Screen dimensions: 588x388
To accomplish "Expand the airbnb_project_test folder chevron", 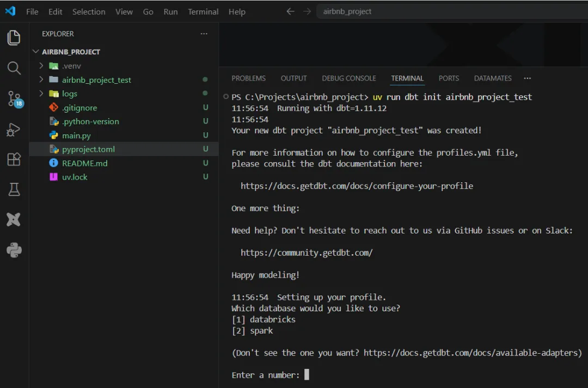I will pyautogui.click(x=41, y=79).
